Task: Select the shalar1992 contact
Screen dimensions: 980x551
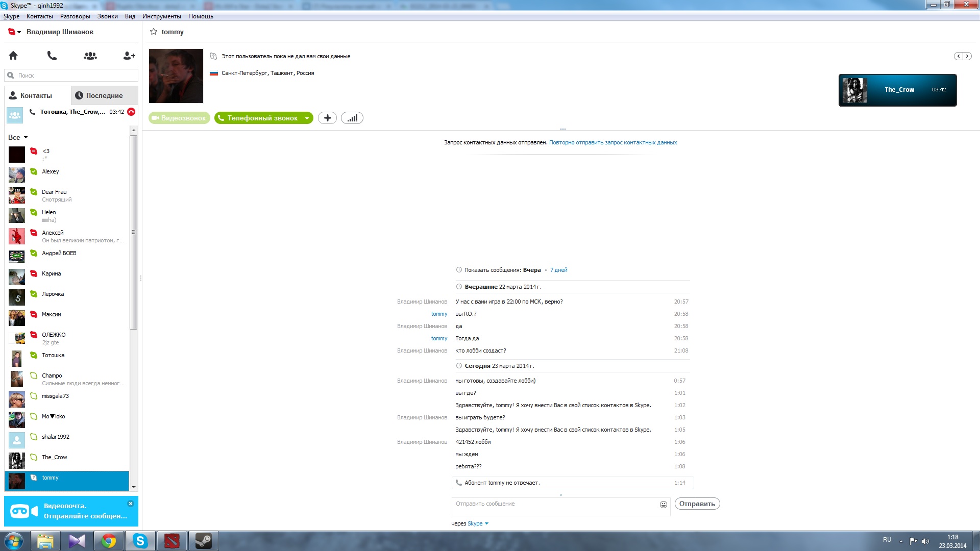Action: pos(67,440)
